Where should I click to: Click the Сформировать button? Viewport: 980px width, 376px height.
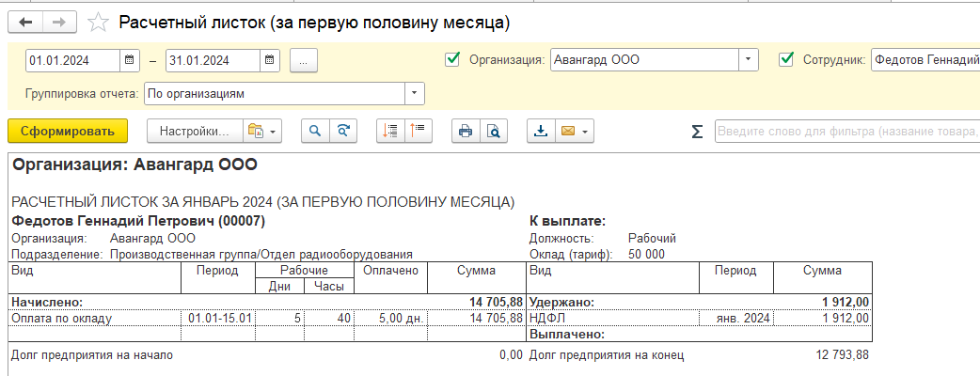click(68, 132)
